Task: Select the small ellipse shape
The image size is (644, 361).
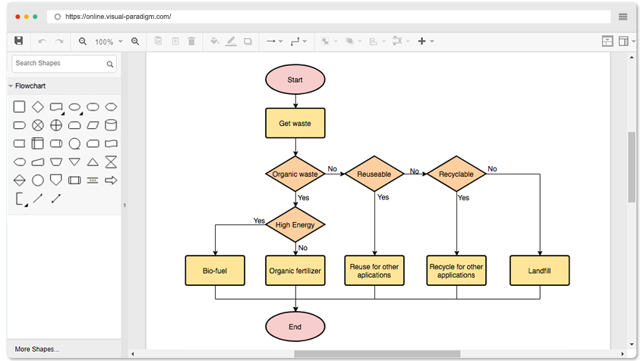Action: [74, 107]
